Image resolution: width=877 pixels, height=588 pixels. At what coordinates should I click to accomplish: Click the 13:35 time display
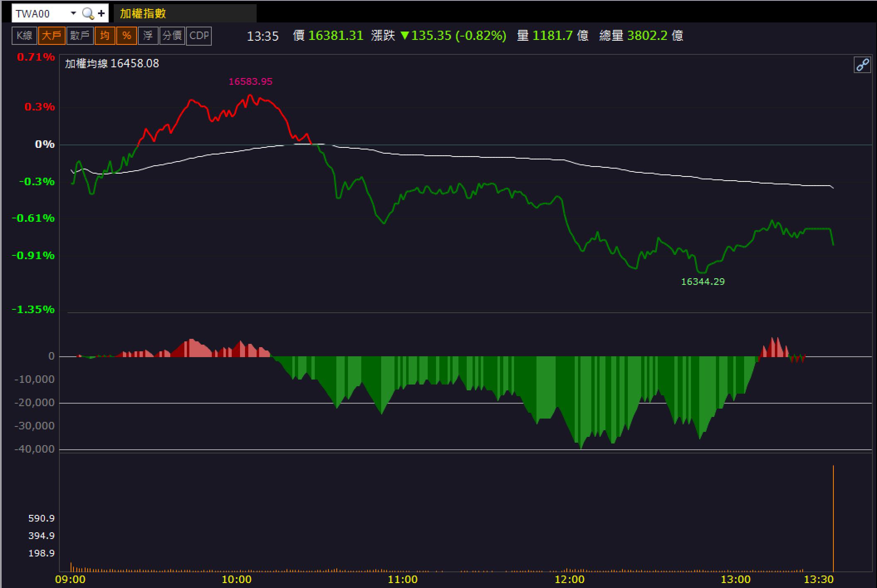263,37
